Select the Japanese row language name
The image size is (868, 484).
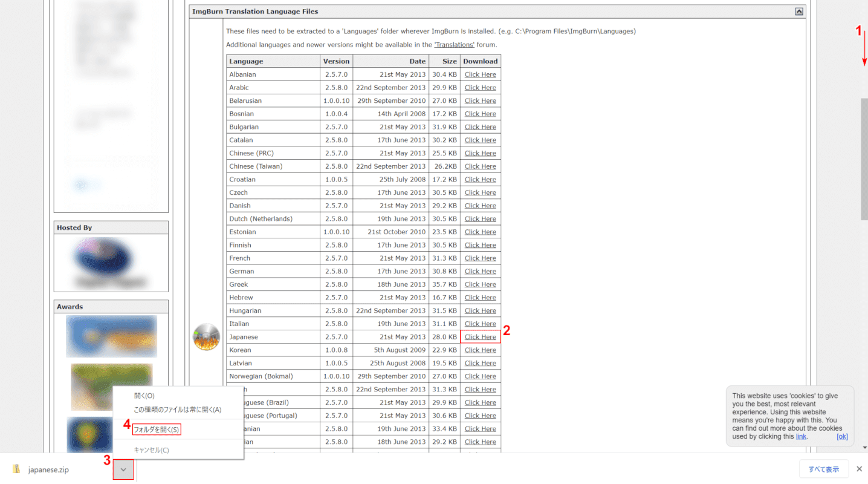[244, 337]
